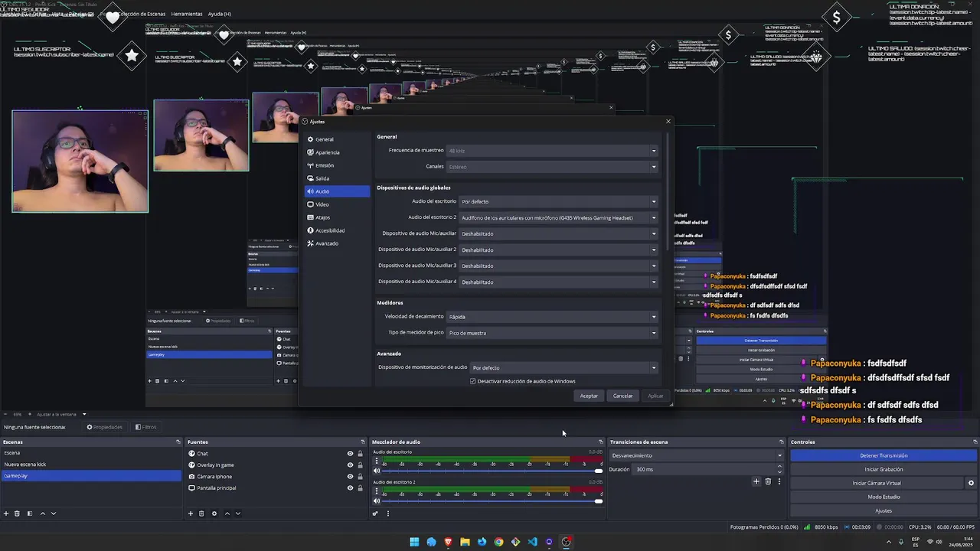Move scene up in Escenas toolbar

(x=42, y=514)
